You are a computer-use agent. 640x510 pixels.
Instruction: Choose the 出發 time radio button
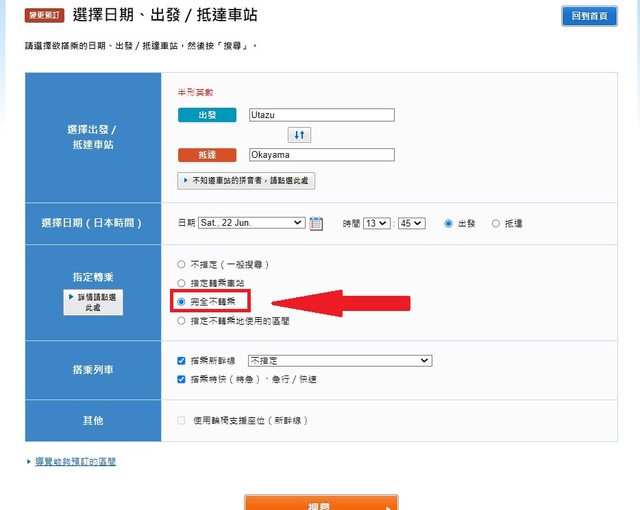point(448,223)
